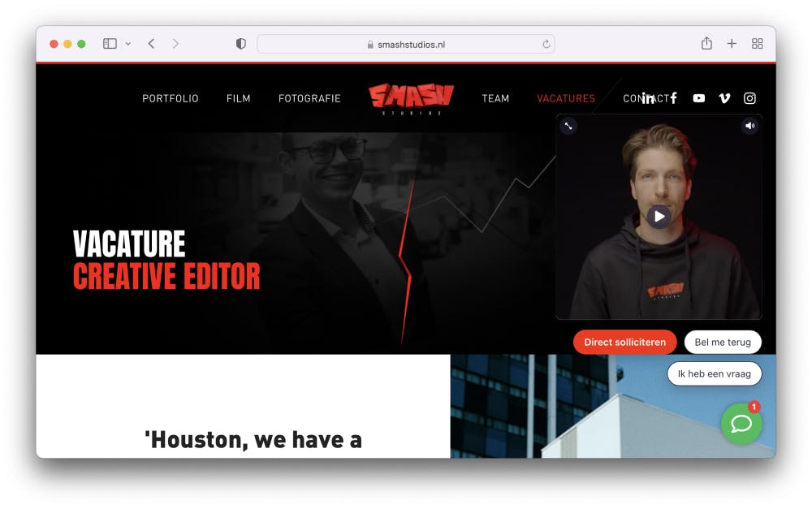
Task: Open a new tab
Action: pyautogui.click(x=732, y=44)
